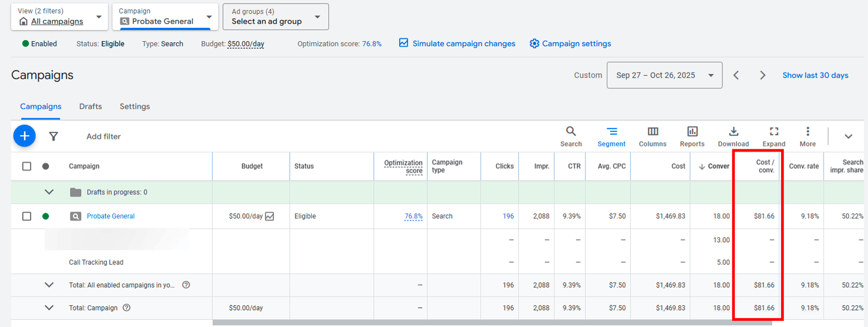Open the View All campaigns dropdown

(x=59, y=17)
